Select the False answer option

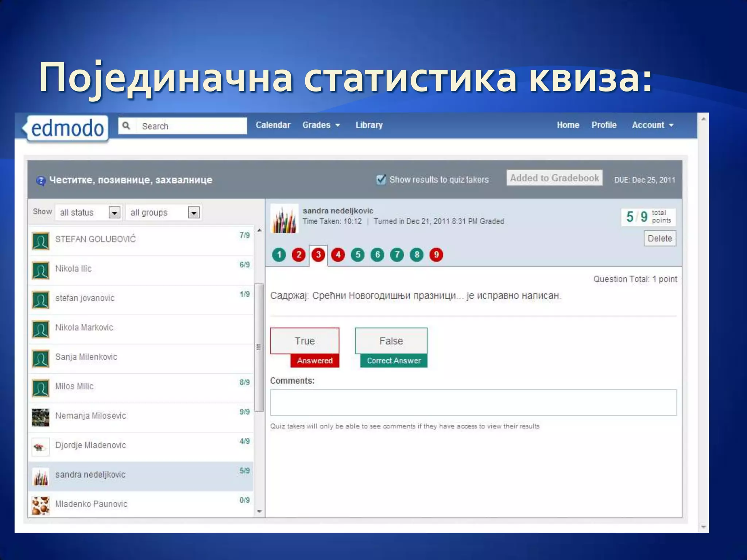(391, 341)
